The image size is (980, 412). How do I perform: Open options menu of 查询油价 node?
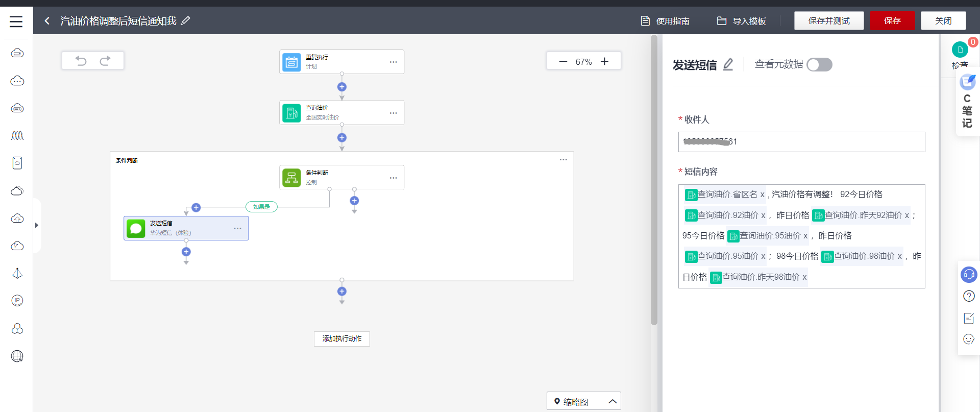point(393,113)
